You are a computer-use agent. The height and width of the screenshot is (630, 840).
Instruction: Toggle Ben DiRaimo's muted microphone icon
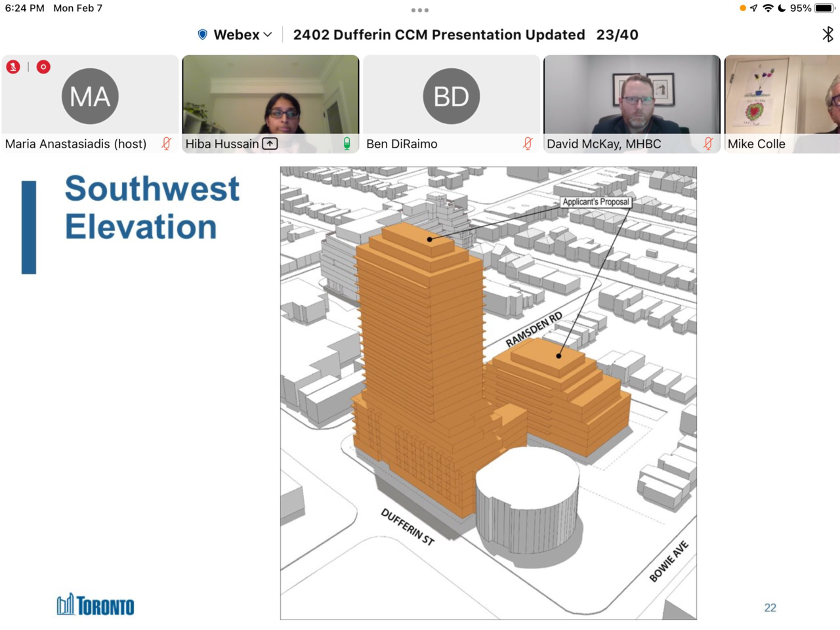coord(528,144)
